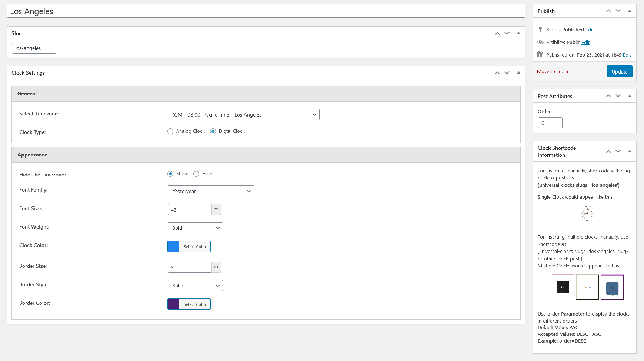
Task: Move the Clock Settings panel down
Action: [x=507, y=73]
